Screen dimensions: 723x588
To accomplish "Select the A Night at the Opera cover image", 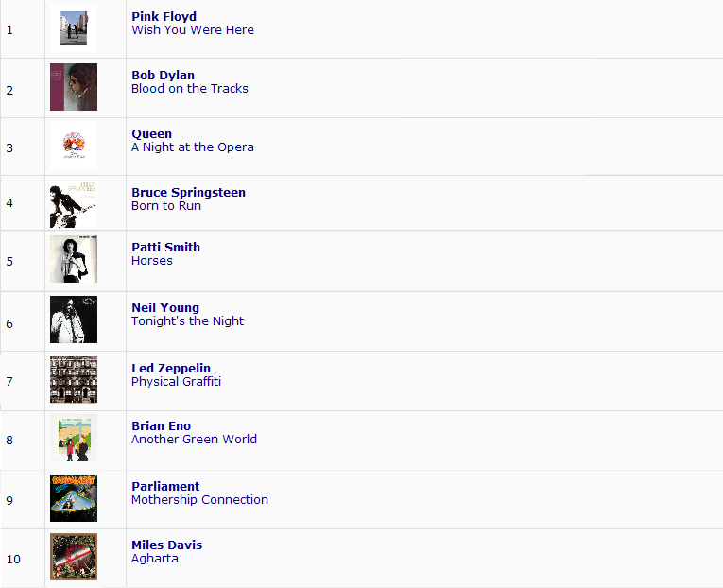I will [x=74, y=146].
